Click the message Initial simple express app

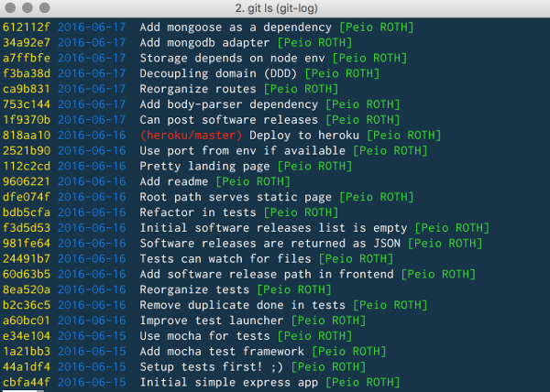228,382
